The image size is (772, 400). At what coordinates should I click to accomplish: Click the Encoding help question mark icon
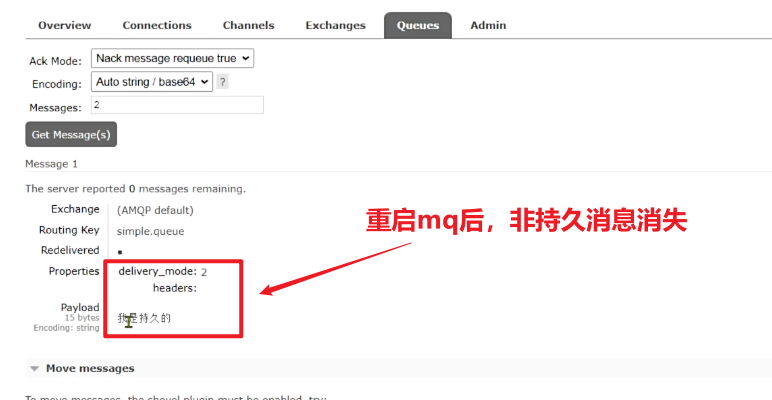point(222,82)
